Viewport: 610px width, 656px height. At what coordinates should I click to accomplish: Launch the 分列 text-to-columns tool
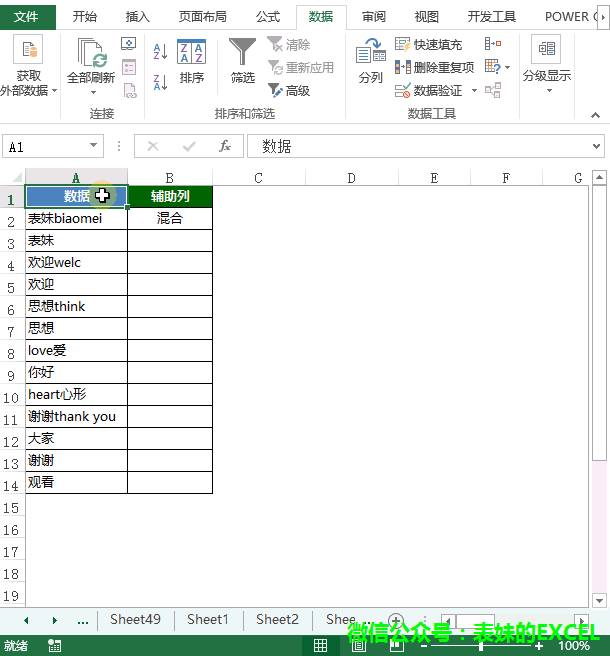click(x=371, y=61)
